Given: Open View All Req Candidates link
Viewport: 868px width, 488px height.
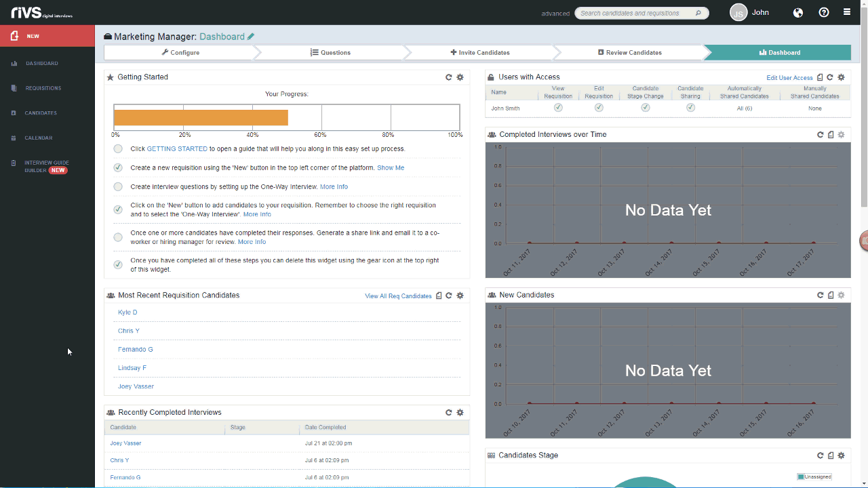Looking at the screenshot, I should 398,296.
